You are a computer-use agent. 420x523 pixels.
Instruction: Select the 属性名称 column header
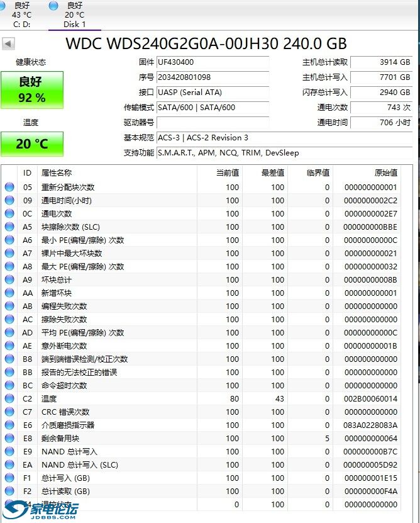click(x=117, y=173)
